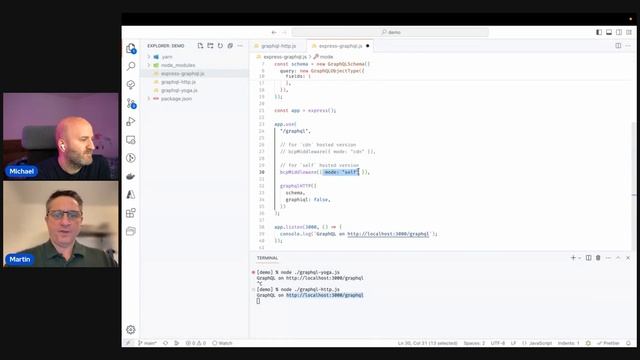Click the command center search field
The height and width of the screenshot is (360, 640).
click(x=390, y=32)
